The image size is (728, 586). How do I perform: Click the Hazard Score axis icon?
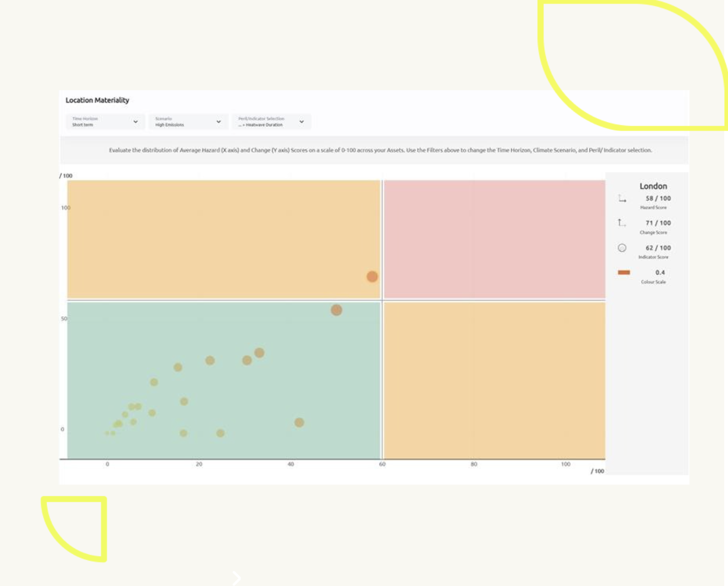tap(622, 199)
